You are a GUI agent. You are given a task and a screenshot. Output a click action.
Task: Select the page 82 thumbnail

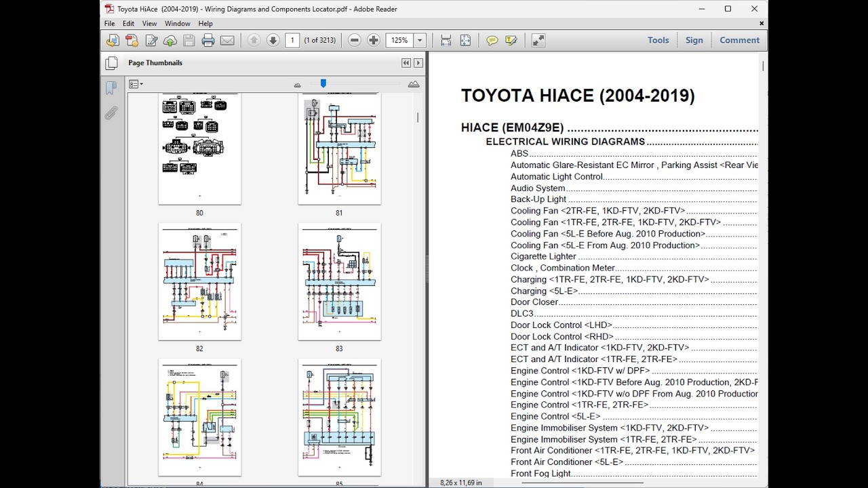click(x=199, y=281)
